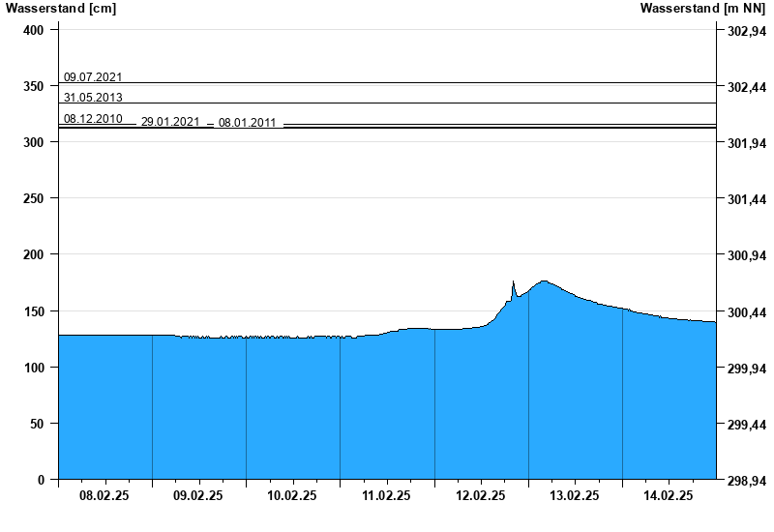The image size is (774, 532).
Task: Click the 12.02.25 date label
Action: click(x=480, y=495)
